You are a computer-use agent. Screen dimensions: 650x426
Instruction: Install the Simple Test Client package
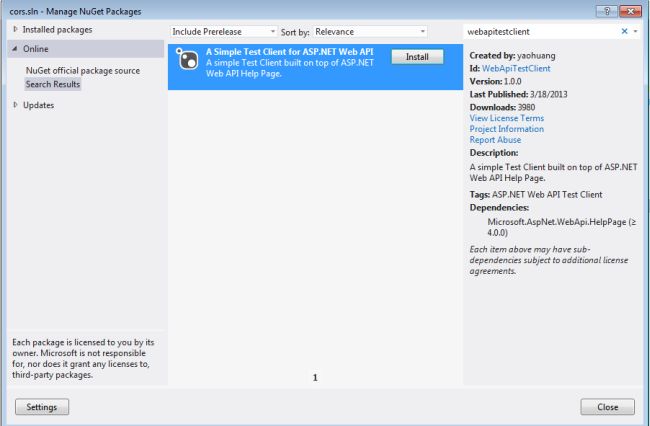pyautogui.click(x=417, y=57)
